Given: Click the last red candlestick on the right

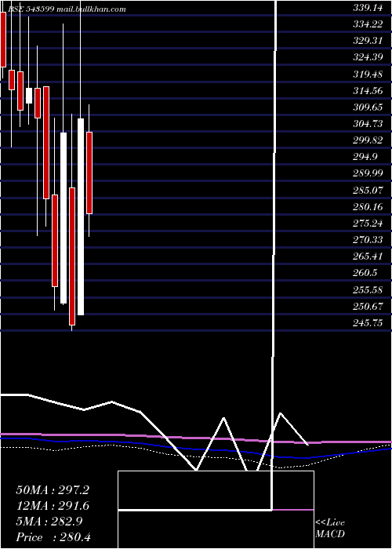Looking at the screenshot, I should [89, 173].
